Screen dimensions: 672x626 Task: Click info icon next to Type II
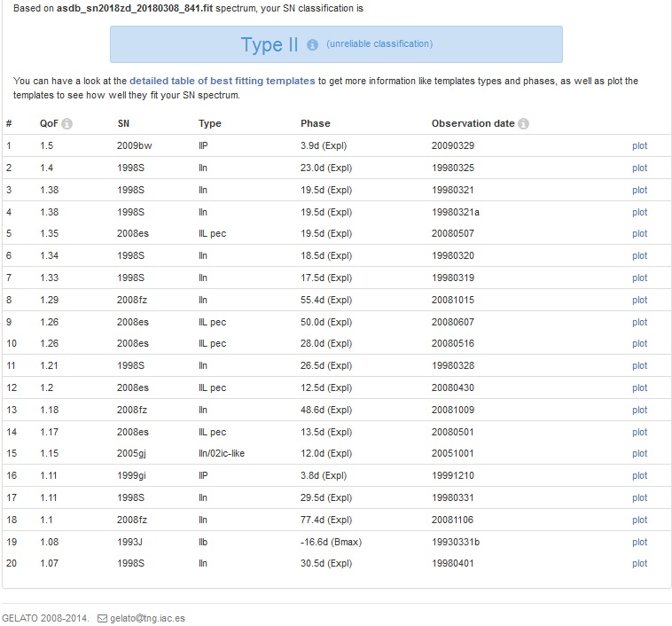tap(312, 45)
